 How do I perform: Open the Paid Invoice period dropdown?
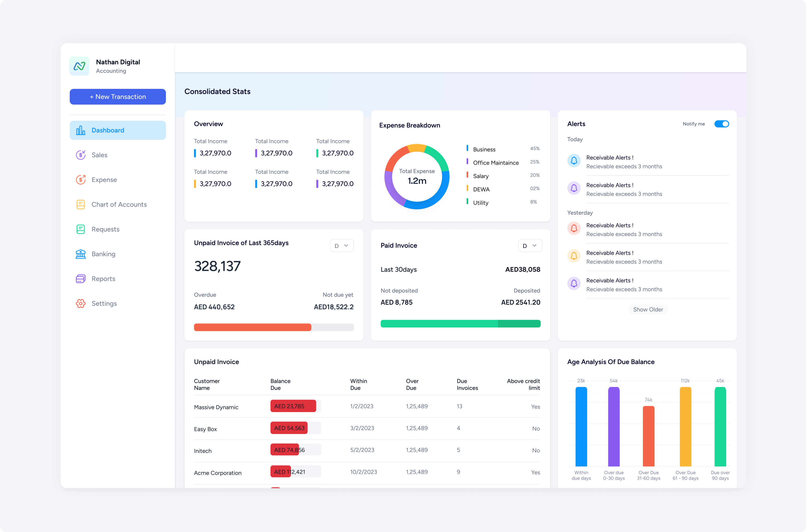click(529, 246)
